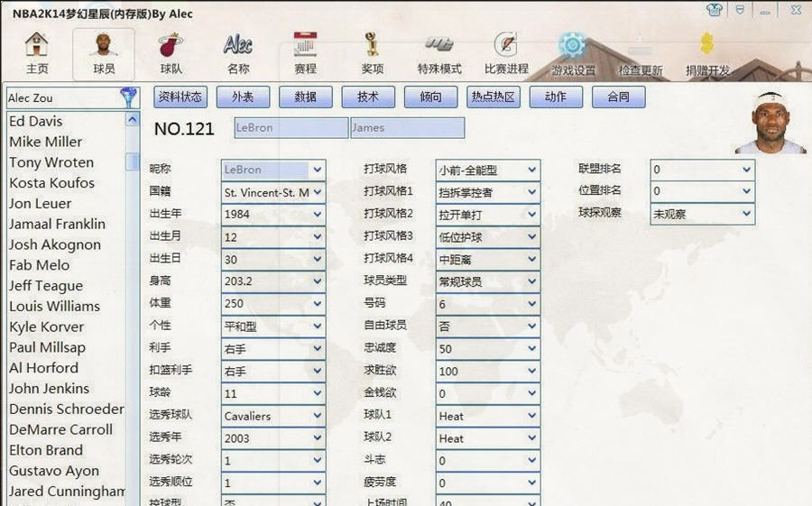
Task: Expand the 选秀球队 Cavaliers dropdown
Action: pos(318,416)
